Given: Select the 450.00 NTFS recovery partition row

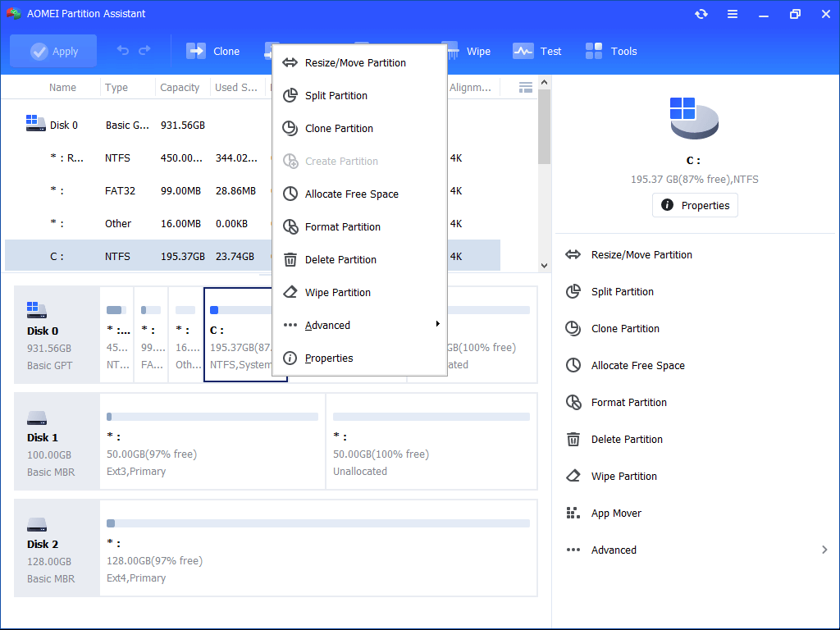Looking at the screenshot, I should tap(252, 158).
